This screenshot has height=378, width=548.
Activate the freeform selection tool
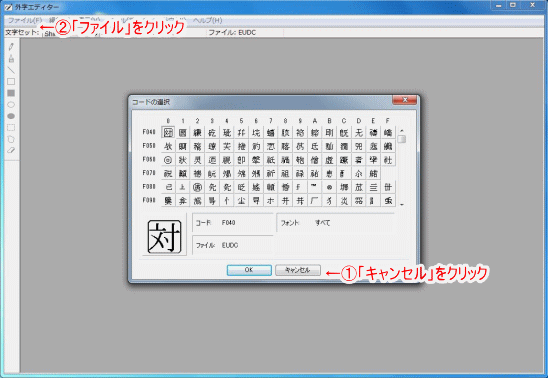coord(11,139)
